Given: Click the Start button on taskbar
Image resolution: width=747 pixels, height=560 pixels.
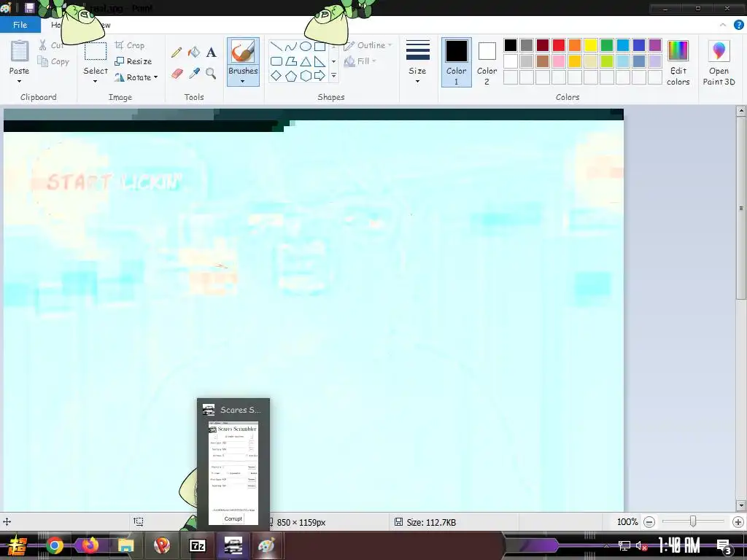Looking at the screenshot, I should coord(16,545).
